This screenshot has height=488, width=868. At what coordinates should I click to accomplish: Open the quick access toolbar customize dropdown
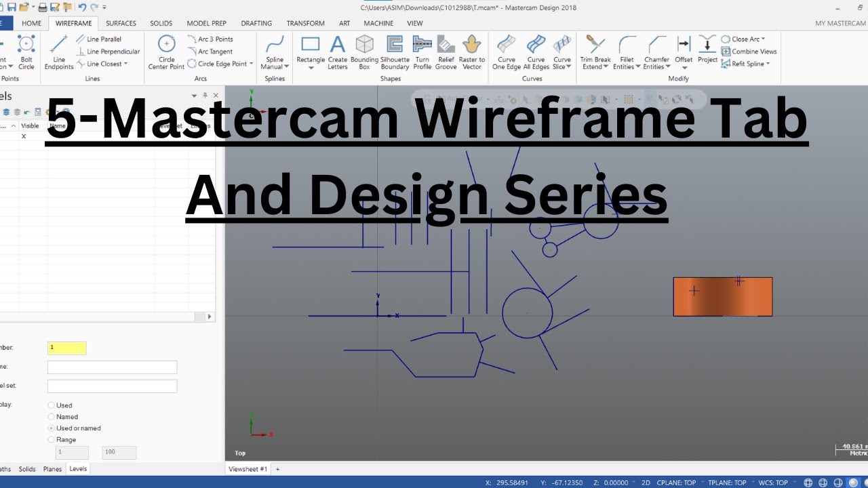[104, 7]
